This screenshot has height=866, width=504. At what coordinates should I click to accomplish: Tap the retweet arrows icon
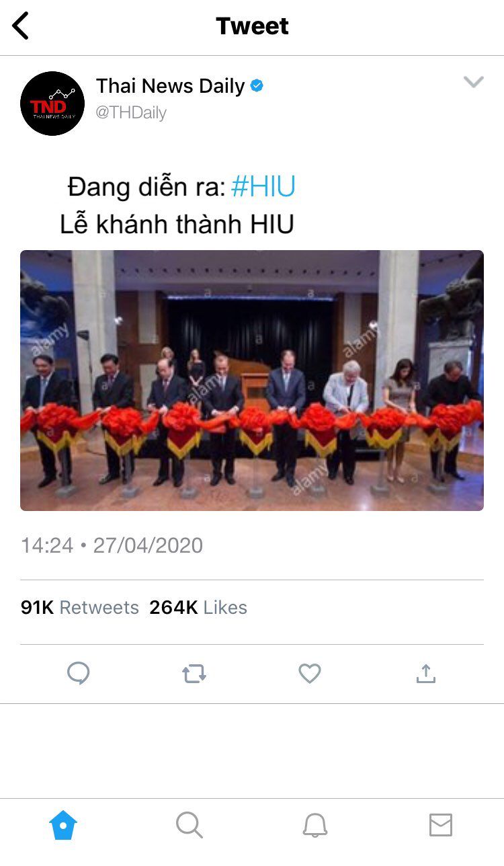[x=194, y=674]
